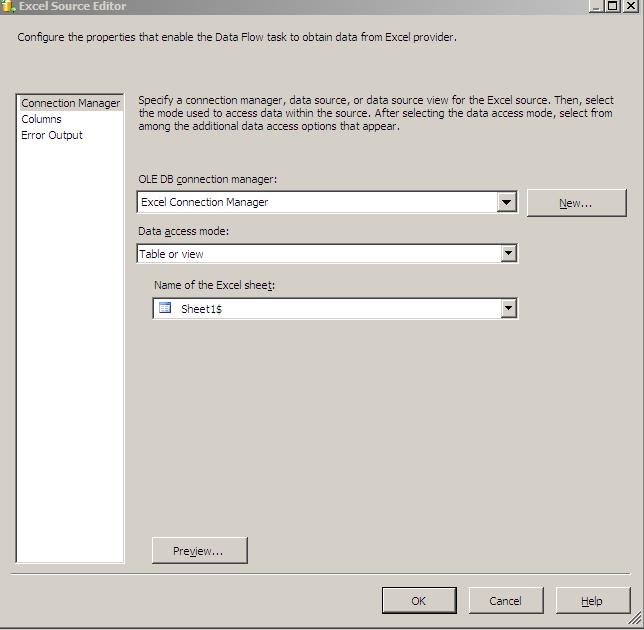Click the 'OLE DB connection manager:' label
The image size is (644, 630).
[x=207, y=179]
